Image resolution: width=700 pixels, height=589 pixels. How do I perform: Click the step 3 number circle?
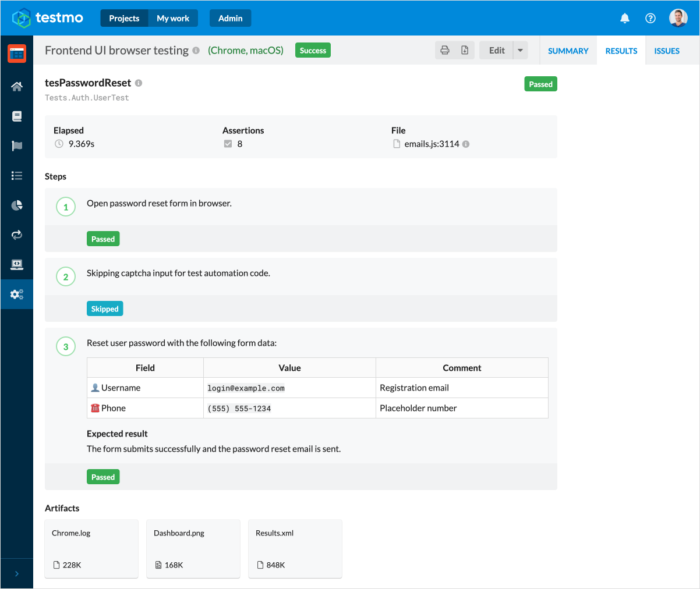tap(66, 346)
